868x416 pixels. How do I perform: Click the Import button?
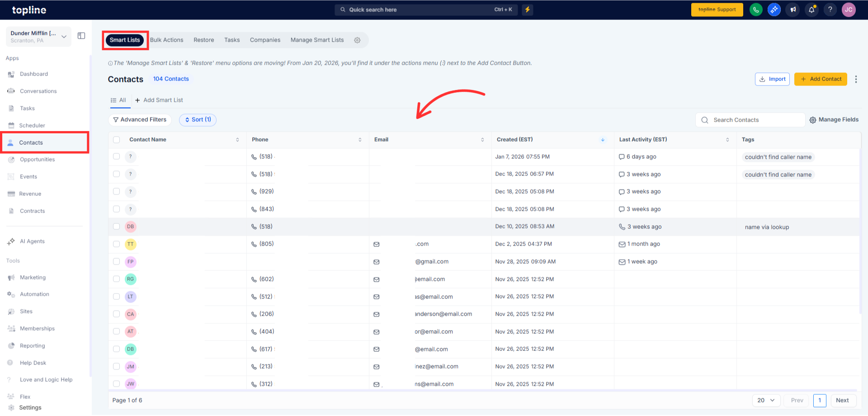(772, 79)
